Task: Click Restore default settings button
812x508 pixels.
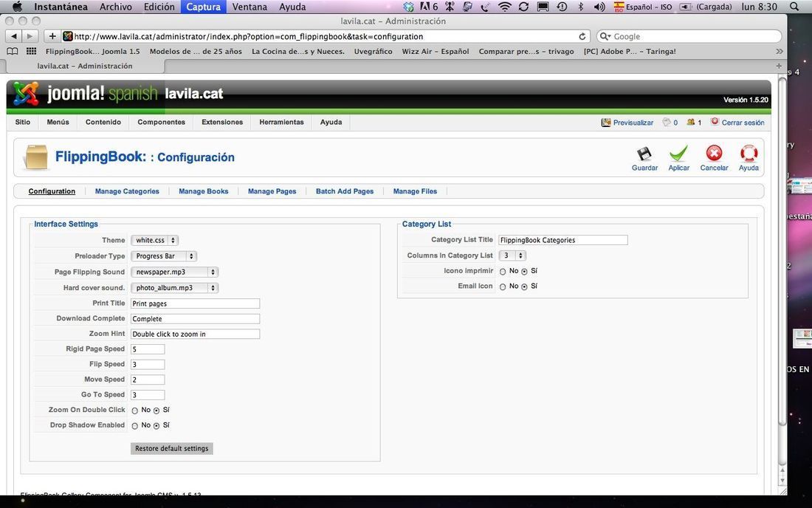Action: 171,448
